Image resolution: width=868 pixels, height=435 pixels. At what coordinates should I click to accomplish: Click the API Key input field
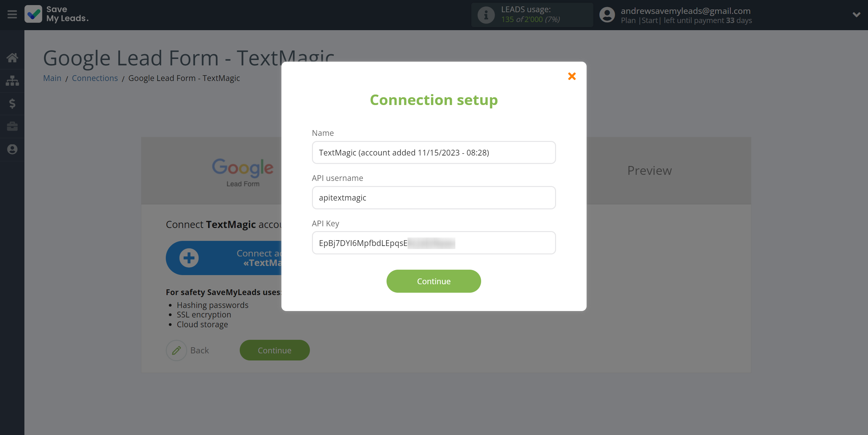point(434,243)
